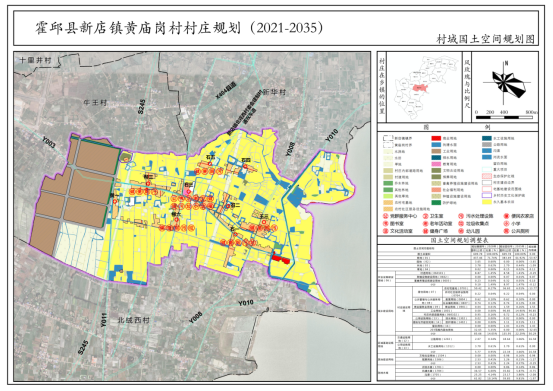Select the yellow basic farmland legend swatch

click(487, 202)
